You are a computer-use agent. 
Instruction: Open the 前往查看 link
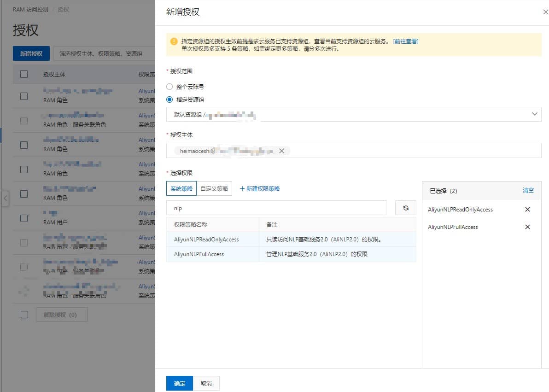pyautogui.click(x=405, y=41)
